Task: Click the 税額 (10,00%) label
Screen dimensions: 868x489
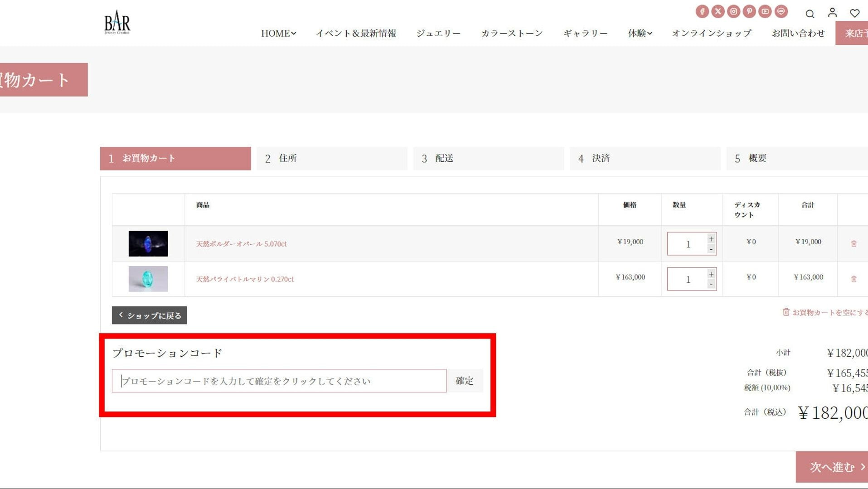Action: [767, 388]
